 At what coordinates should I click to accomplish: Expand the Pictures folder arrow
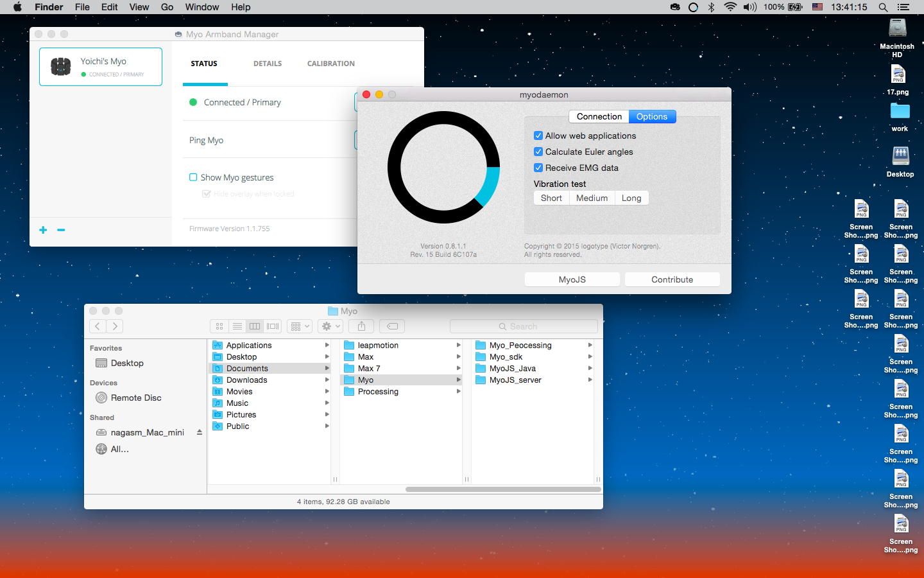coord(327,415)
